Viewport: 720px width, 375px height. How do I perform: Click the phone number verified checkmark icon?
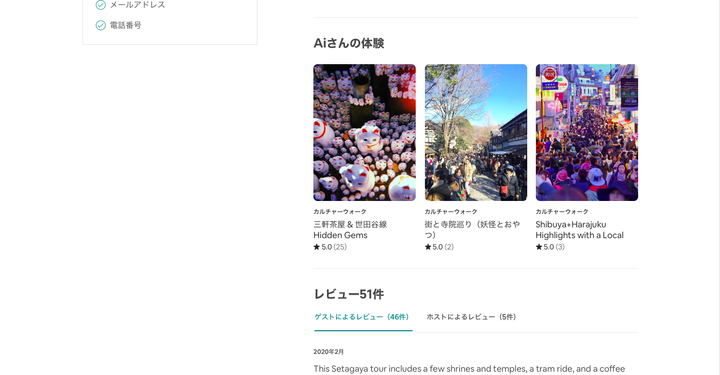[x=101, y=25]
